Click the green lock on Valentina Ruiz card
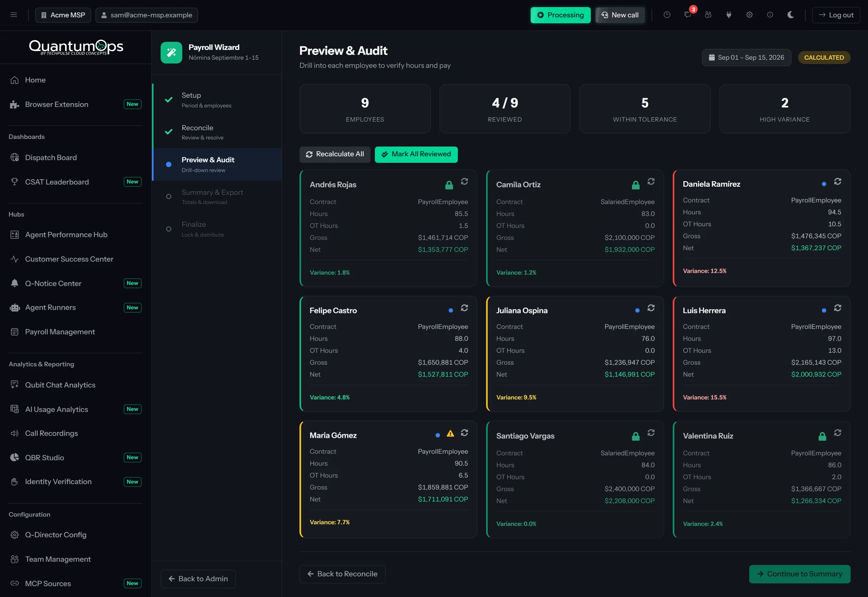The height and width of the screenshot is (597, 868). (822, 436)
